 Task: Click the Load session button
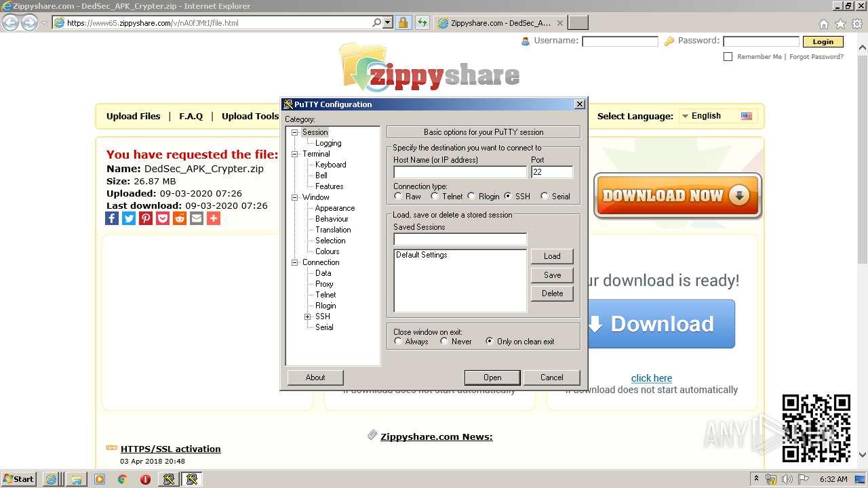[552, 256]
